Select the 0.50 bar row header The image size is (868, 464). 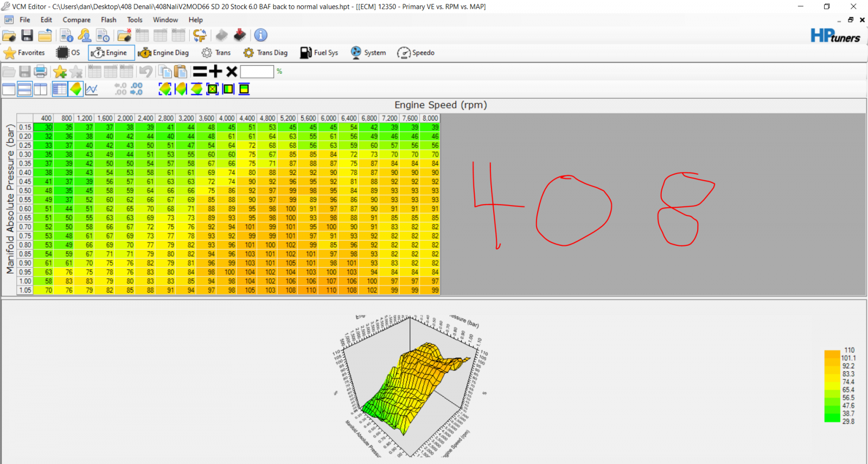pyautogui.click(x=25, y=191)
